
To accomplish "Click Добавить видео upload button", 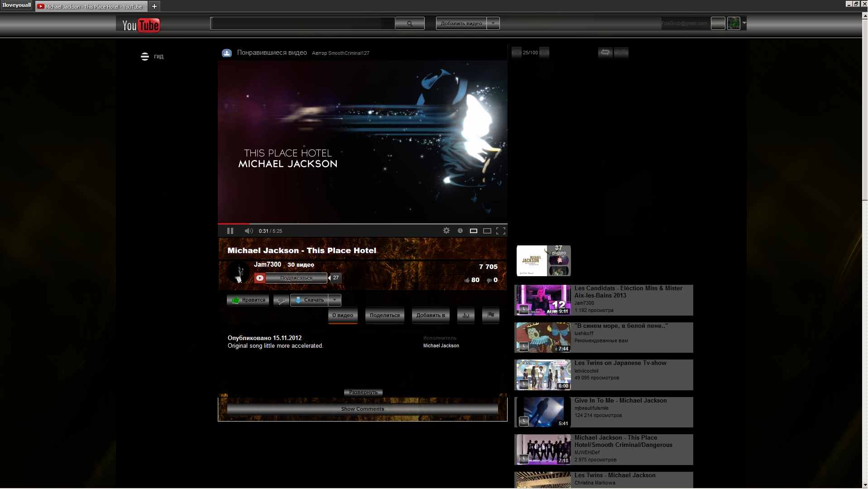I will click(461, 24).
